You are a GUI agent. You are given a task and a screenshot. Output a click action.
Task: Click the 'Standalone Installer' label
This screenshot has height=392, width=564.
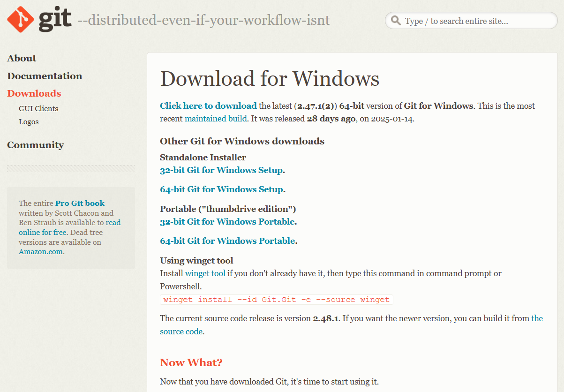coord(203,157)
